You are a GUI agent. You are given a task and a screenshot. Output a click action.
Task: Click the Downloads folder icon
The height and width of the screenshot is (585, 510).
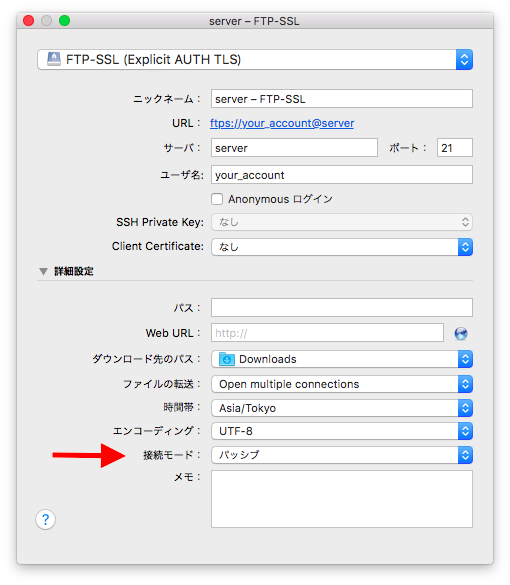[x=227, y=359]
